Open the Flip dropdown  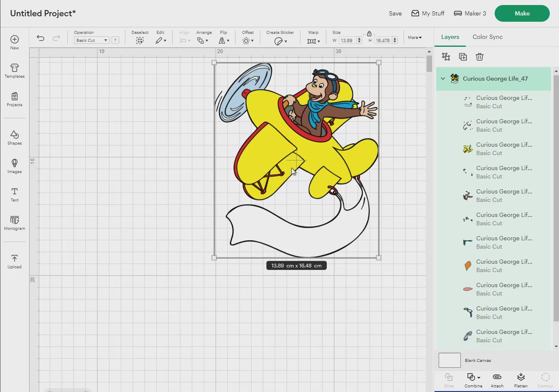pos(224,41)
